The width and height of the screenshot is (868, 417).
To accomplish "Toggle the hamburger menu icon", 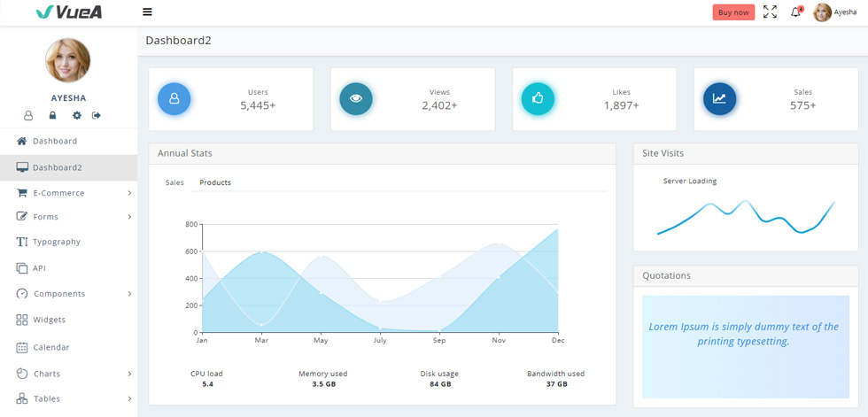I will tap(147, 12).
